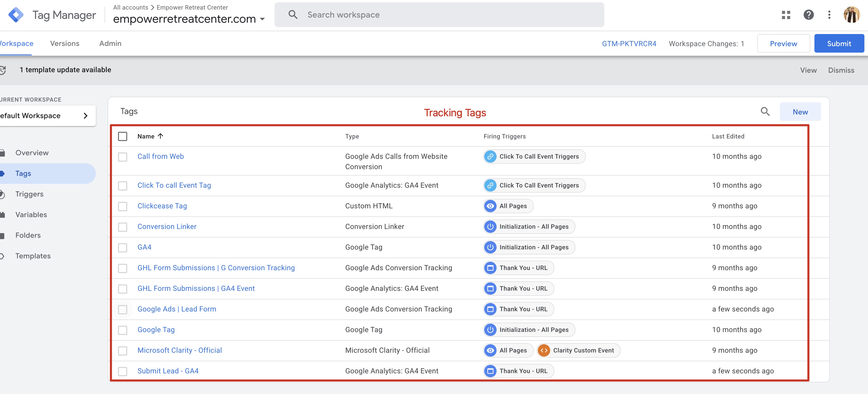Image resolution: width=868 pixels, height=394 pixels.
Task: Click Clarity Custom Event code icon
Action: tap(544, 350)
